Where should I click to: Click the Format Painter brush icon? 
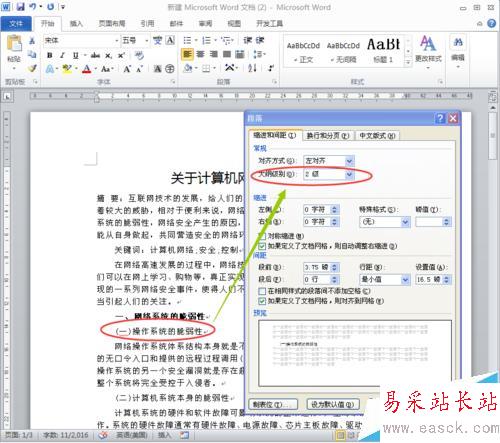tap(32, 69)
